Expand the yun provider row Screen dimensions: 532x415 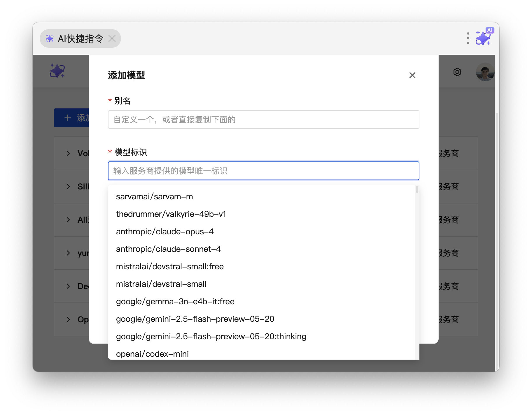(68, 253)
